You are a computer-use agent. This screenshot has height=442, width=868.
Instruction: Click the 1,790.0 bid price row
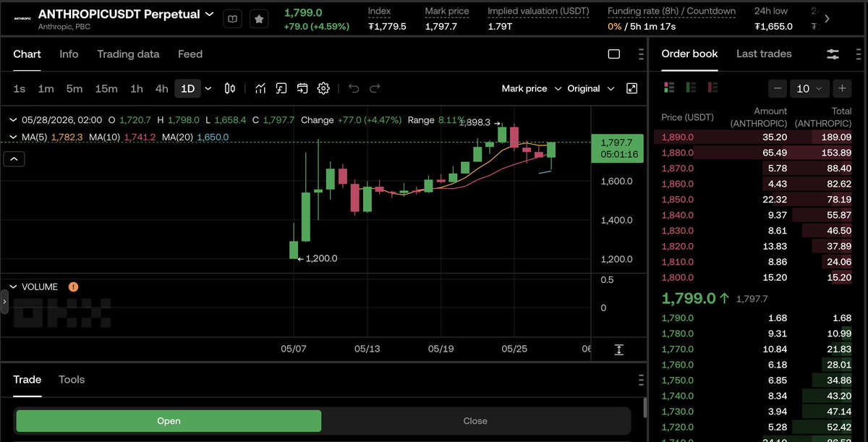click(753, 318)
